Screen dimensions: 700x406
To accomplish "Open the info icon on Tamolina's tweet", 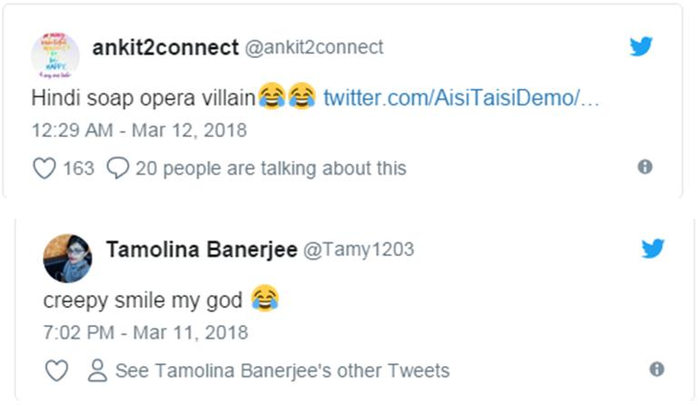I will pyautogui.click(x=657, y=369).
